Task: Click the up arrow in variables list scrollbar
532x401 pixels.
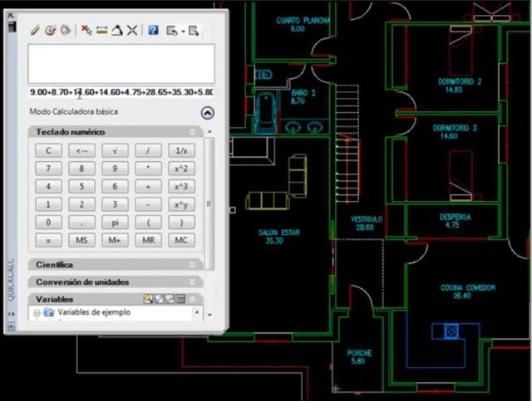Action: point(197,312)
